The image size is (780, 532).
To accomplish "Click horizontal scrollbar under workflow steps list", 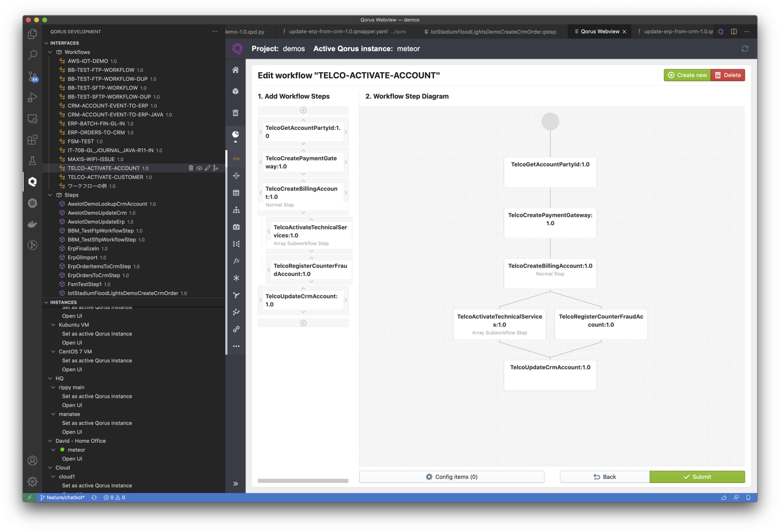I will tap(303, 481).
